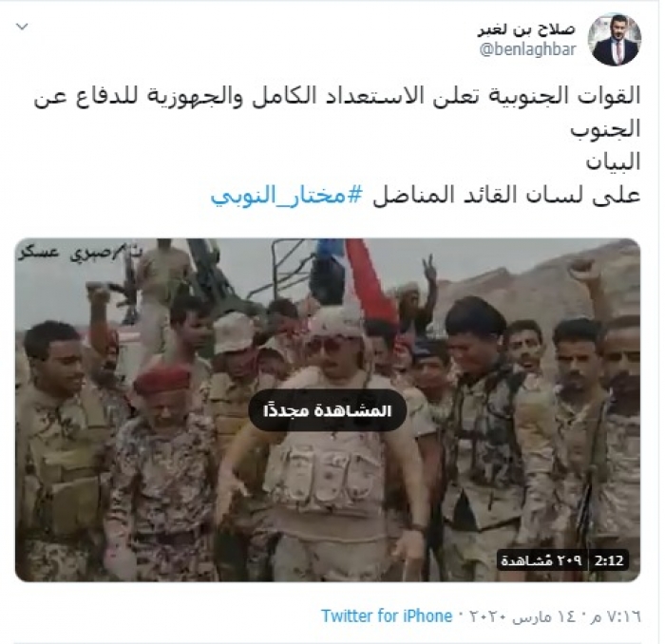
Task: Click the phrase على لسان القائد المناضل
Action: (x=506, y=196)
